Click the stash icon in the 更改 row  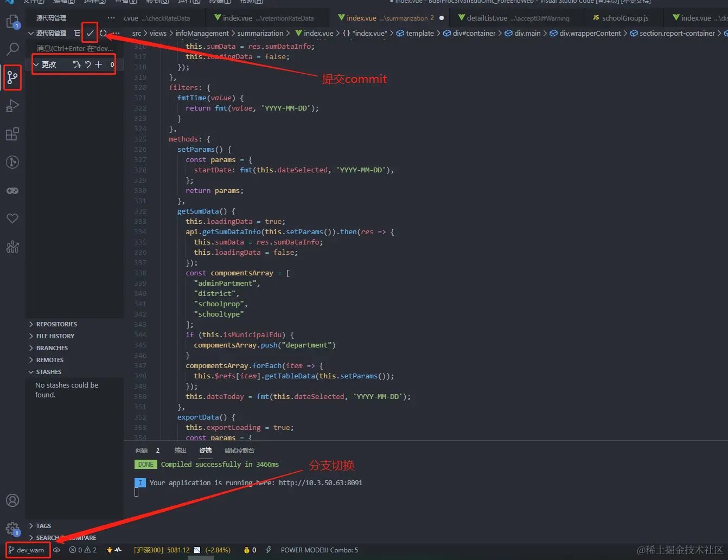[77, 65]
